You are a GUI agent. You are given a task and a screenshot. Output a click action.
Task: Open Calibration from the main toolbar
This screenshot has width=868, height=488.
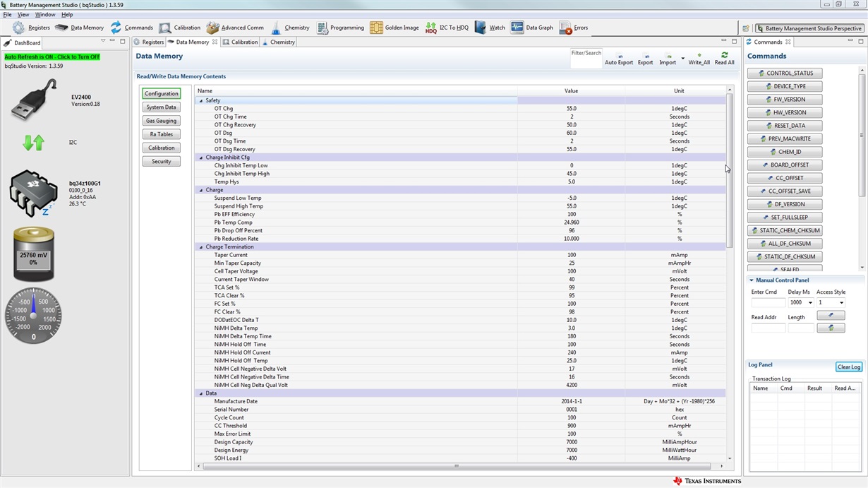(179, 28)
